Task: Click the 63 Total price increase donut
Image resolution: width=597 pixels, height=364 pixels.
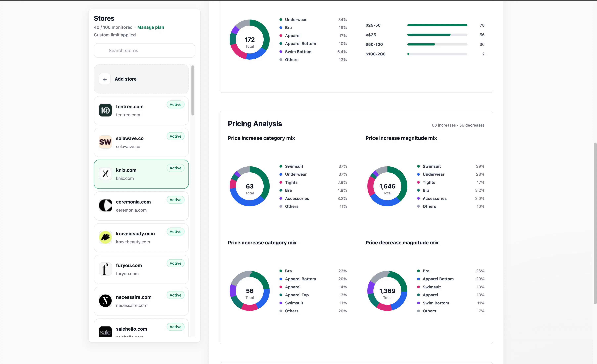Action: pos(250,186)
